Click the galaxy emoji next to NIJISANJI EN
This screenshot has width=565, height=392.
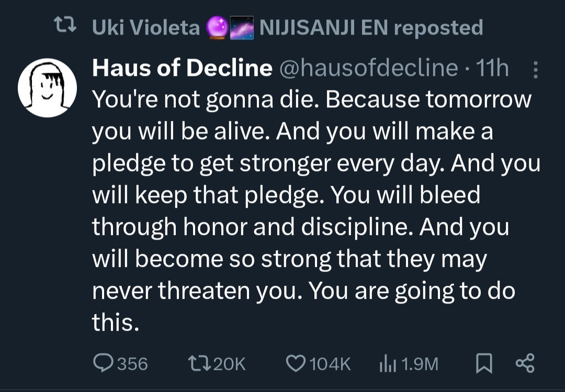point(242,27)
